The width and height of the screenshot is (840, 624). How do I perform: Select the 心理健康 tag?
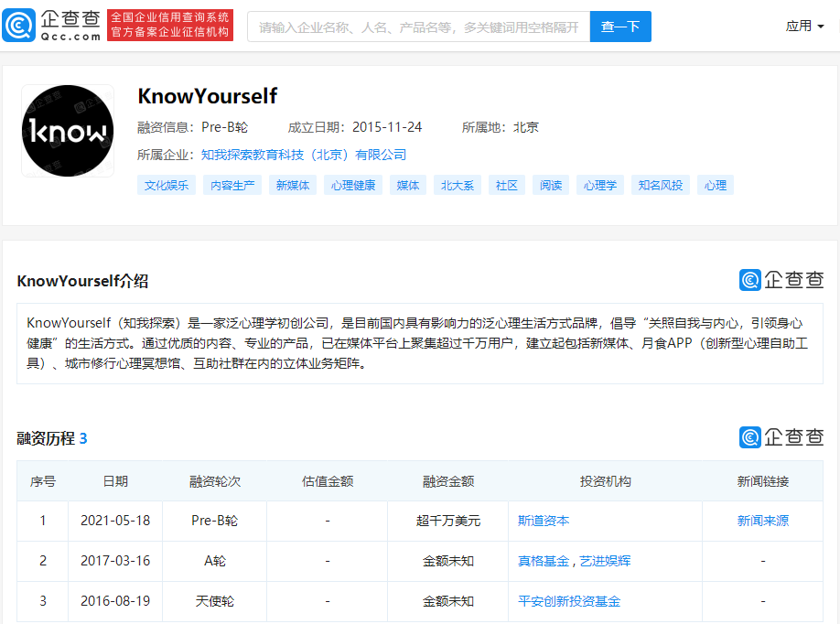point(353,186)
